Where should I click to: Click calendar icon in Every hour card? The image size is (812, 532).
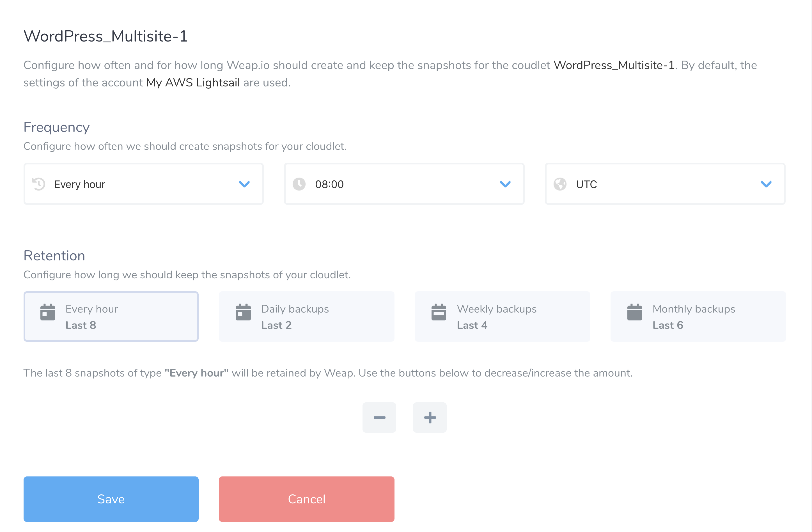point(48,312)
